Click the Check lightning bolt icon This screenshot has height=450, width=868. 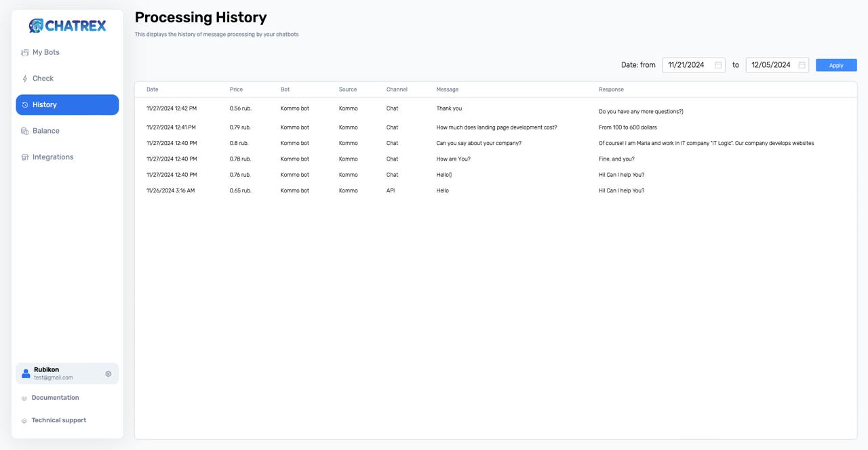tap(24, 79)
